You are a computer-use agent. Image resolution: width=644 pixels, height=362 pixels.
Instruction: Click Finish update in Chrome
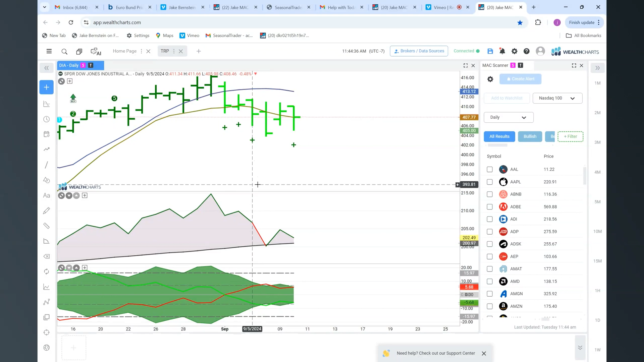[x=582, y=22]
